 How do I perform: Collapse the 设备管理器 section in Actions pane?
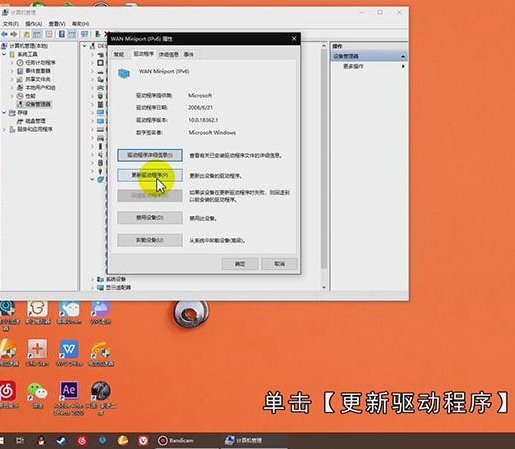click(x=403, y=56)
